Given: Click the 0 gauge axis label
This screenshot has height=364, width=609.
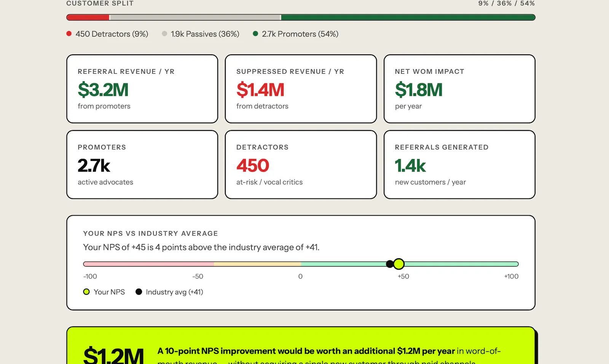Looking at the screenshot, I should point(300,277).
